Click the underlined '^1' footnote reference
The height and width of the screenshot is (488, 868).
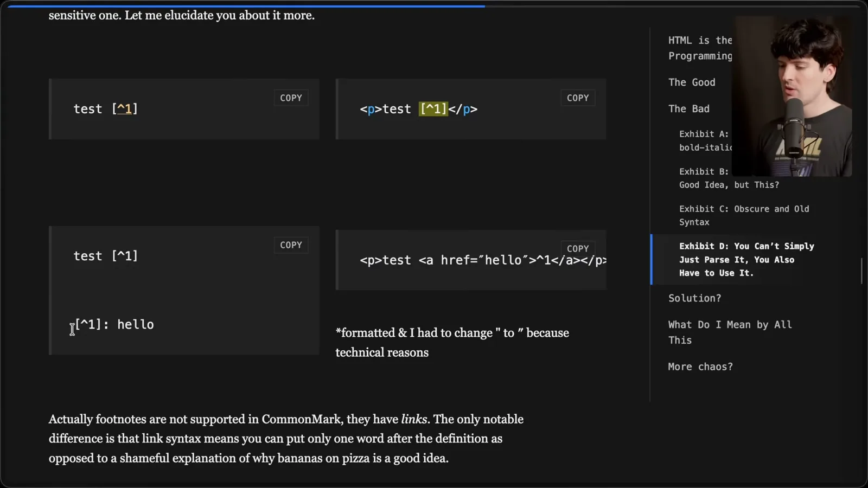[125, 109]
